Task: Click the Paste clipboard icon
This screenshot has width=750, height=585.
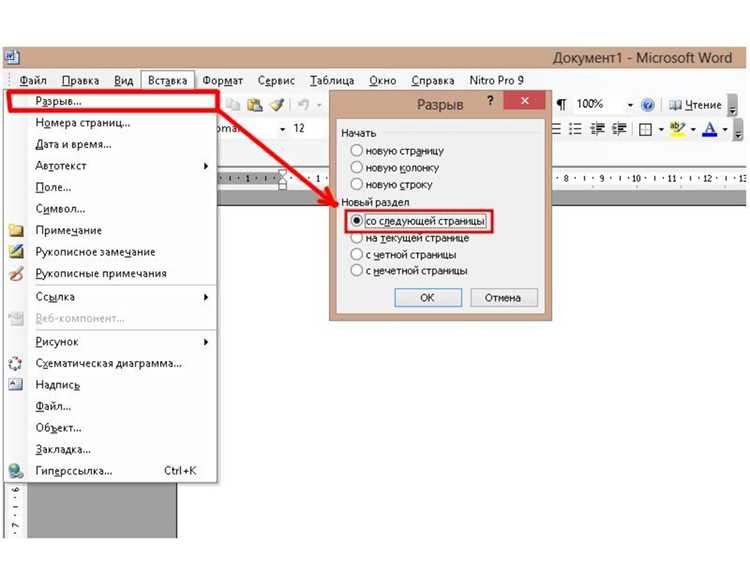Action: (x=255, y=105)
